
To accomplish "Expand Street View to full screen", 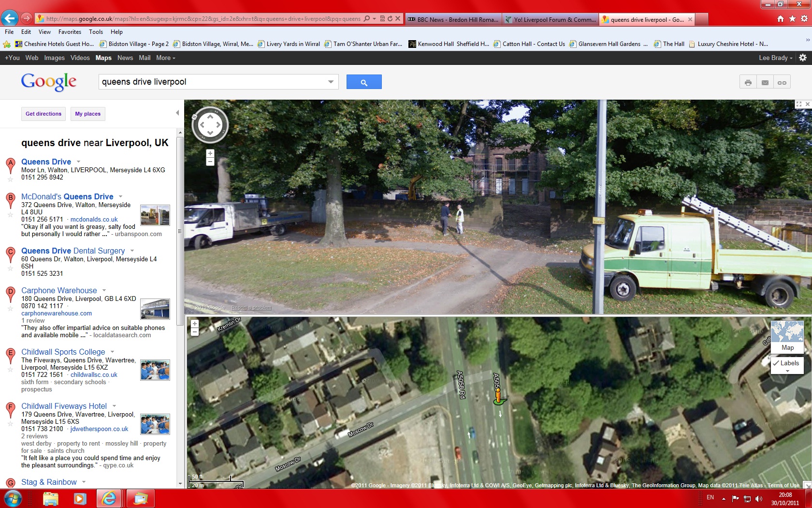I will click(x=798, y=104).
